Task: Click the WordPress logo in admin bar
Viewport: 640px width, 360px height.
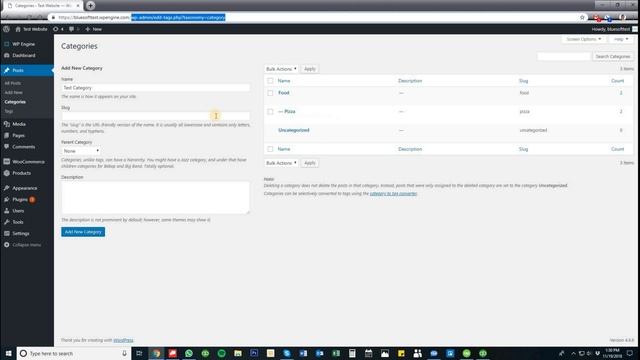Action: [x=6, y=29]
